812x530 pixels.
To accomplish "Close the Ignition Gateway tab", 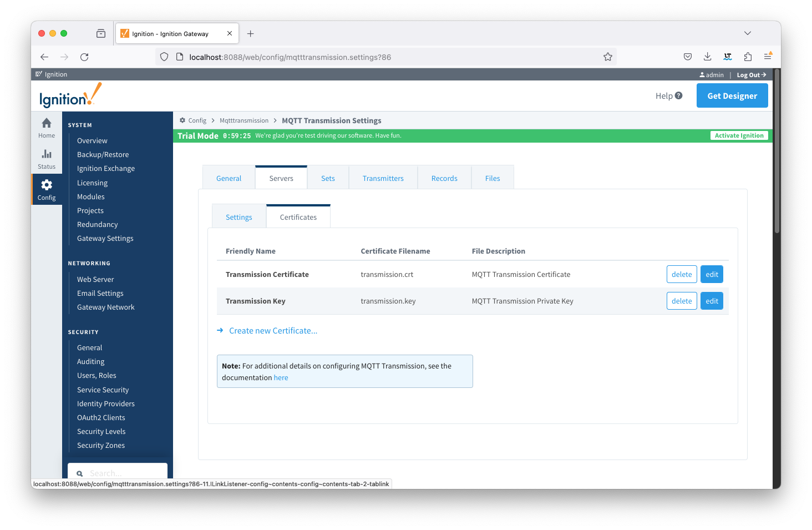I will pyautogui.click(x=230, y=33).
